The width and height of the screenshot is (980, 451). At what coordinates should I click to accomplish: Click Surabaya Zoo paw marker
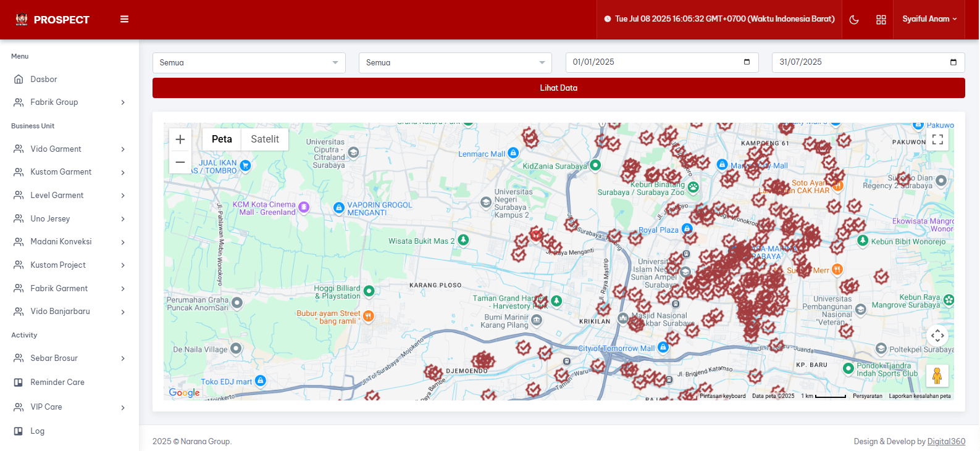(x=693, y=187)
